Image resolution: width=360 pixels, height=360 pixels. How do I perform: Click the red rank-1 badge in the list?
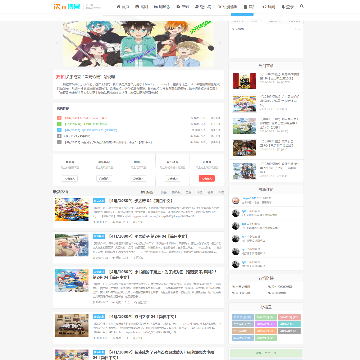tap(59, 118)
